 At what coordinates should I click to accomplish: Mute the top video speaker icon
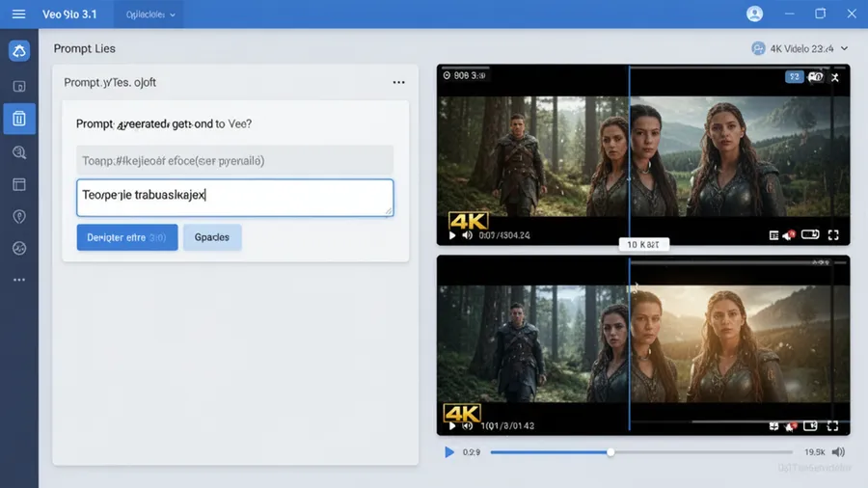468,235
